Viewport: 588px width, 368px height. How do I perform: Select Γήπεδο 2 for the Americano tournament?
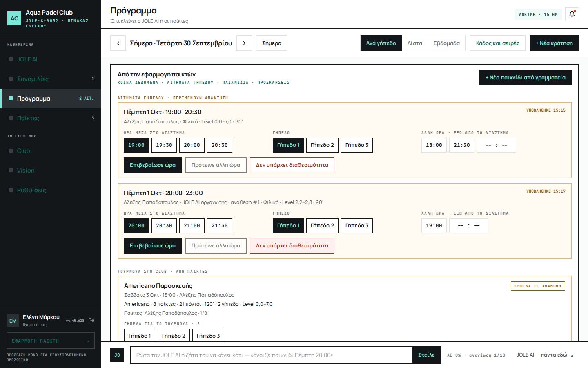click(174, 336)
